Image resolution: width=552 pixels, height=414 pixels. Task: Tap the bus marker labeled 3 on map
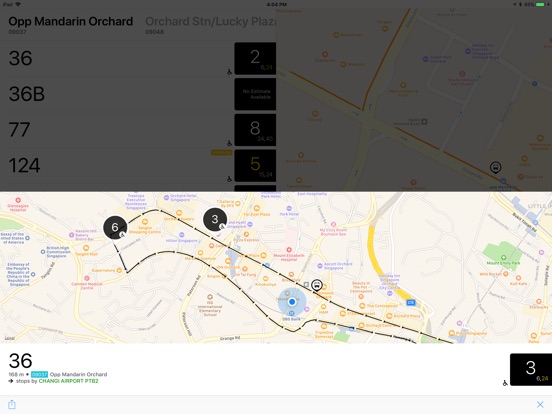coord(215,219)
